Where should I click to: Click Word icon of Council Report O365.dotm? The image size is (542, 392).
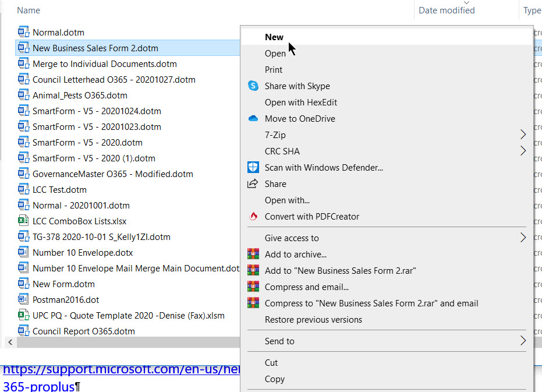pos(23,330)
